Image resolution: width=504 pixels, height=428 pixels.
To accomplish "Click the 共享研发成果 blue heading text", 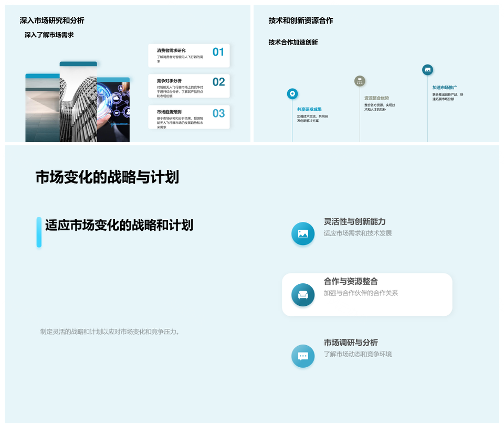I will [x=309, y=109].
